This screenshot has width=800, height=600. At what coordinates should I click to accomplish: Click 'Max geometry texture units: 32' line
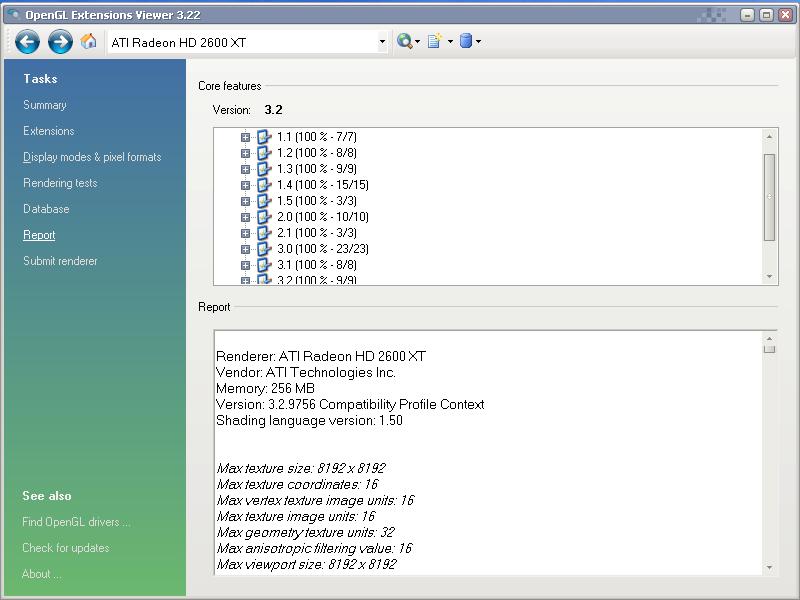(306, 533)
